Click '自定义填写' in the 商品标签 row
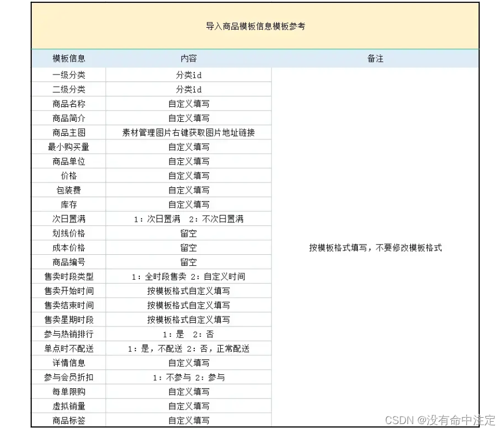This screenshot has width=504, height=431. pos(188,421)
